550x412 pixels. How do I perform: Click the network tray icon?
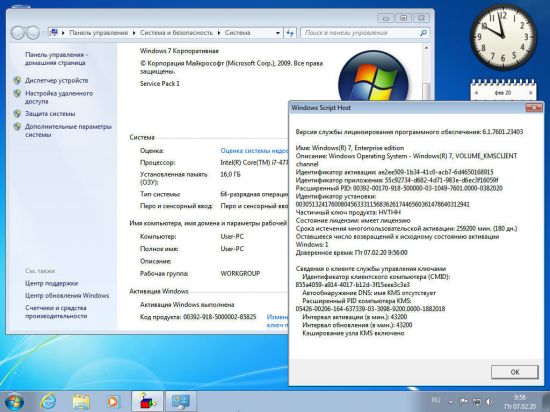[x=476, y=401]
